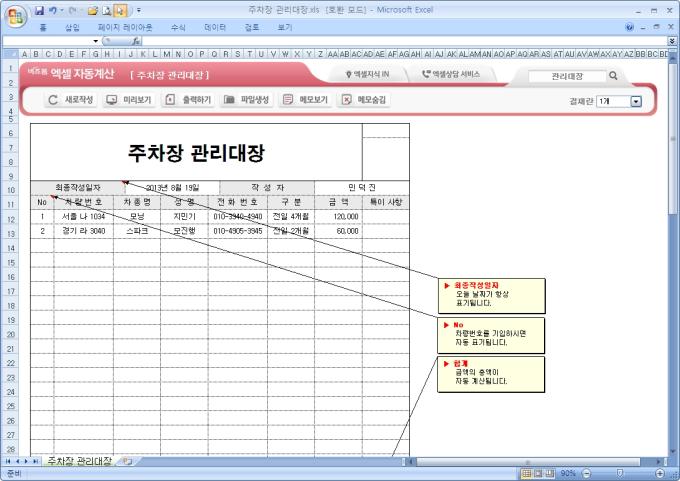Click the 90% zoom level label
The image size is (680, 481).
tap(568, 473)
